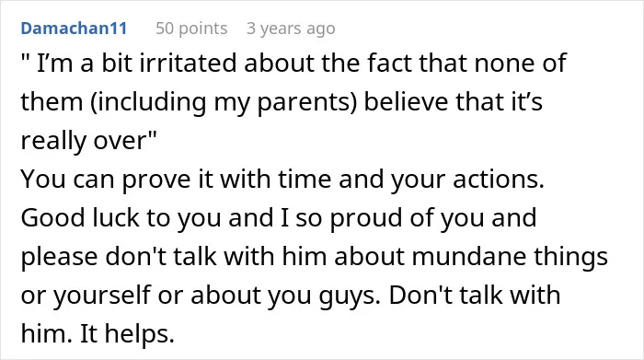Click the phrase or yourself or about
Image resolution: width=644 pixels, height=360 pixels.
[x=141, y=295]
